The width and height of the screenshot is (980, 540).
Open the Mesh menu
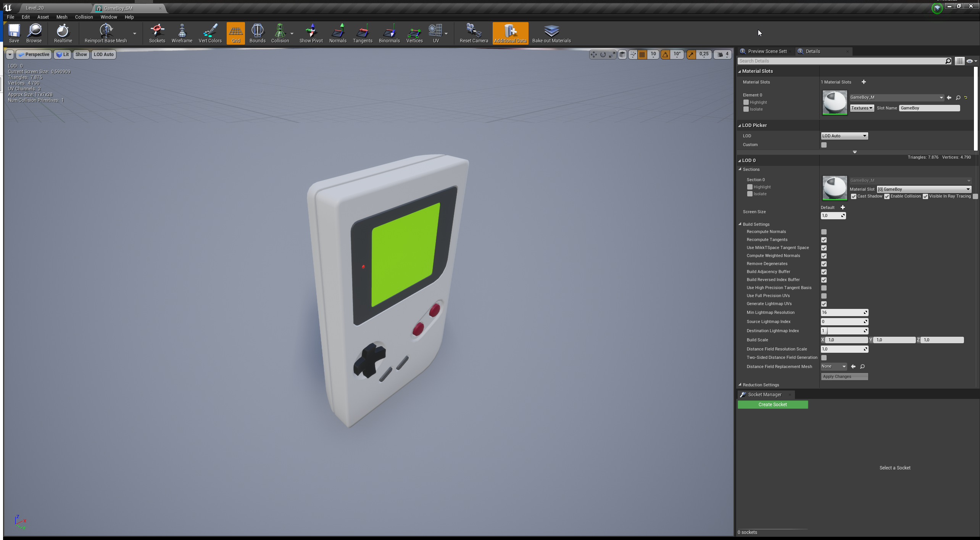[x=62, y=17]
